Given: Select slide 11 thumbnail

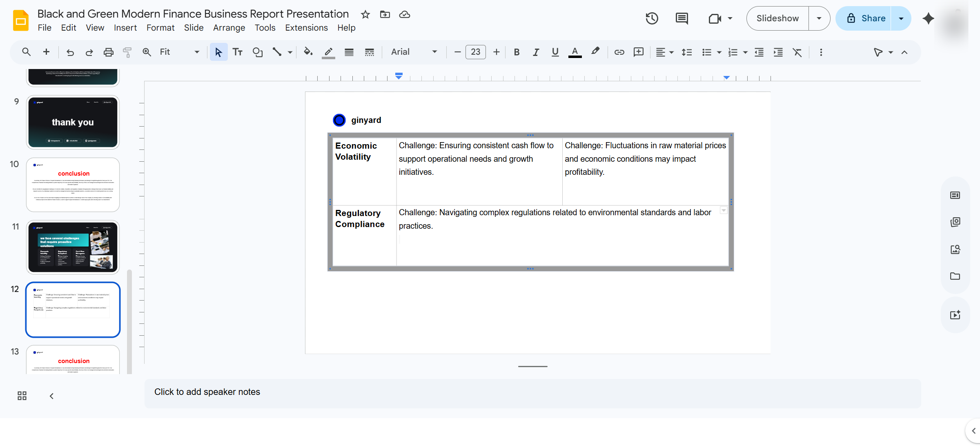Looking at the screenshot, I should pyautogui.click(x=73, y=247).
